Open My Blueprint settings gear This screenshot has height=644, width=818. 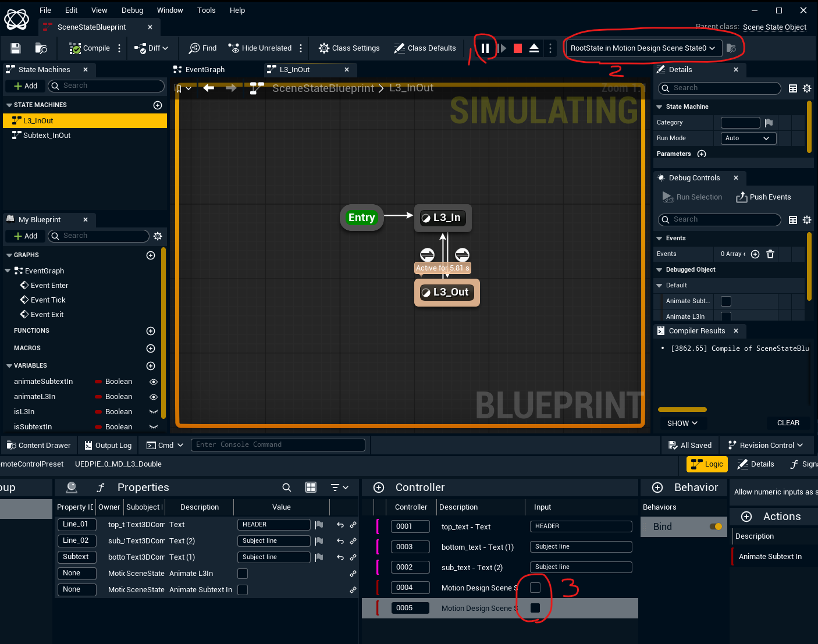158,236
